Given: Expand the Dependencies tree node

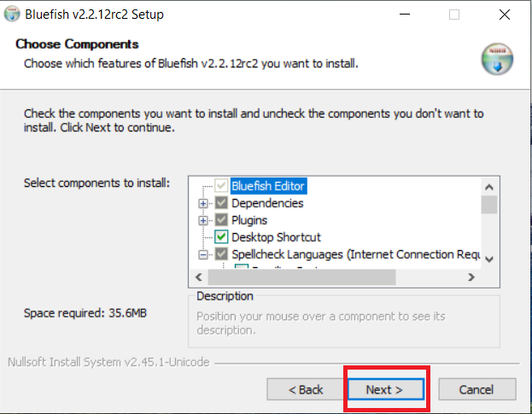Looking at the screenshot, I should (203, 203).
